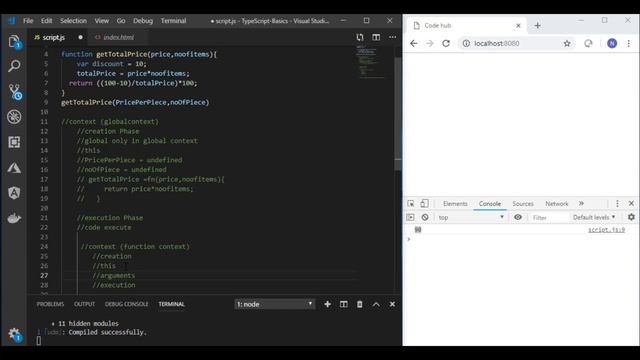640x360 pixels.
Task: Open the Selection menu
Action: (x=73, y=21)
